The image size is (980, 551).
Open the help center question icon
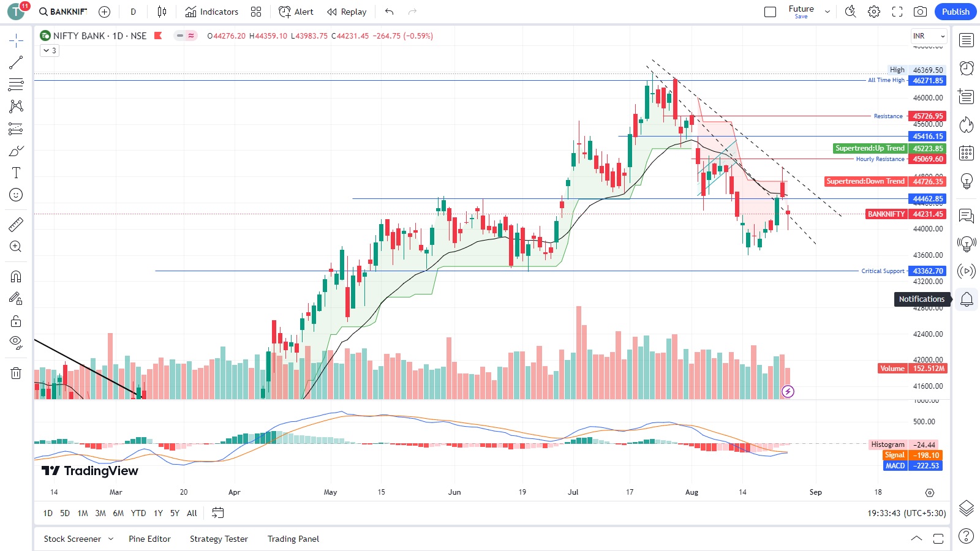click(x=967, y=536)
